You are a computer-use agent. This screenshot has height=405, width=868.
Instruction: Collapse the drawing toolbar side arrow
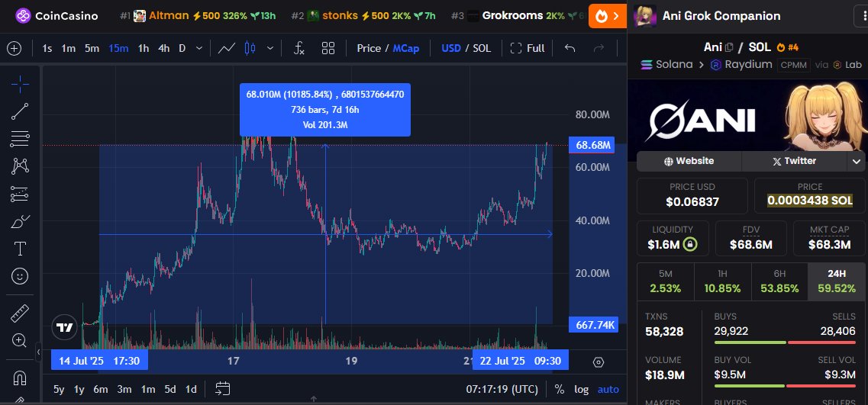coord(38,352)
